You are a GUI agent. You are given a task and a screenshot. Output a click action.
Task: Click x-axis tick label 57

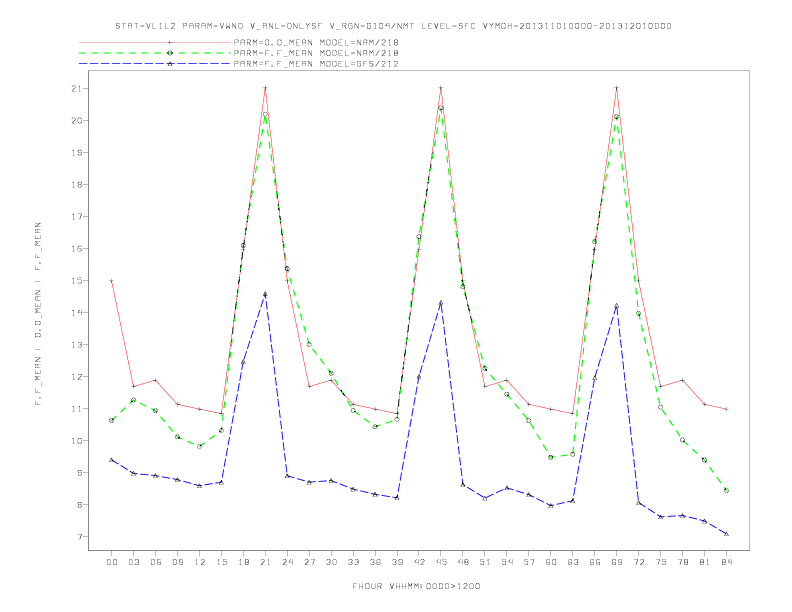(x=529, y=562)
